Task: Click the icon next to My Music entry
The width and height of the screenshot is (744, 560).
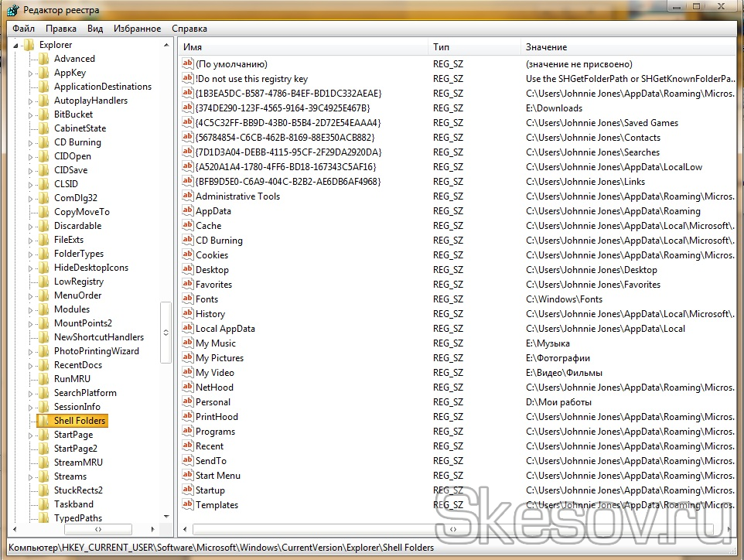Action: point(187,343)
